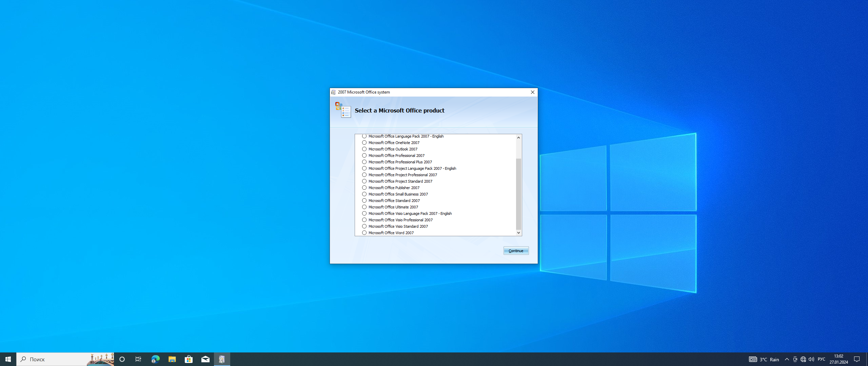Select Microsoft Office Professional Plus 2007
The image size is (868, 366).
(x=364, y=162)
